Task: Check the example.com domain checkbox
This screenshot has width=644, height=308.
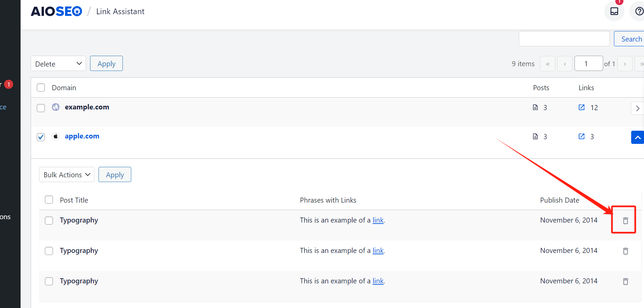Action: [x=41, y=108]
